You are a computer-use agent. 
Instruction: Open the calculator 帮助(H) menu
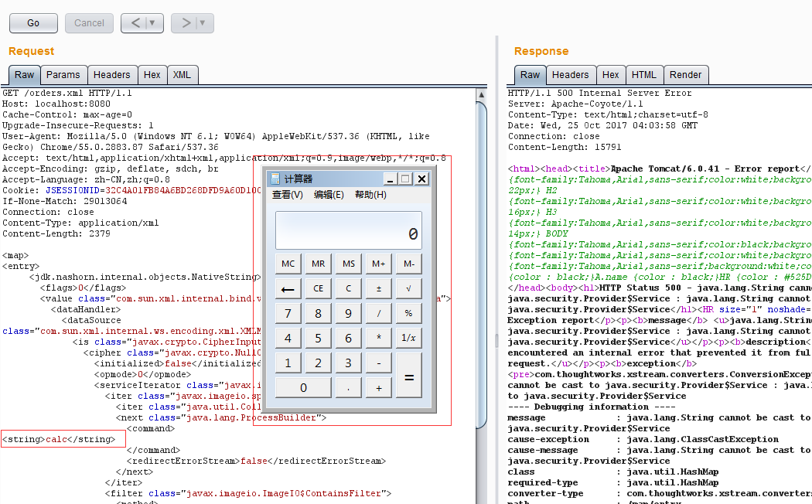coord(370,195)
